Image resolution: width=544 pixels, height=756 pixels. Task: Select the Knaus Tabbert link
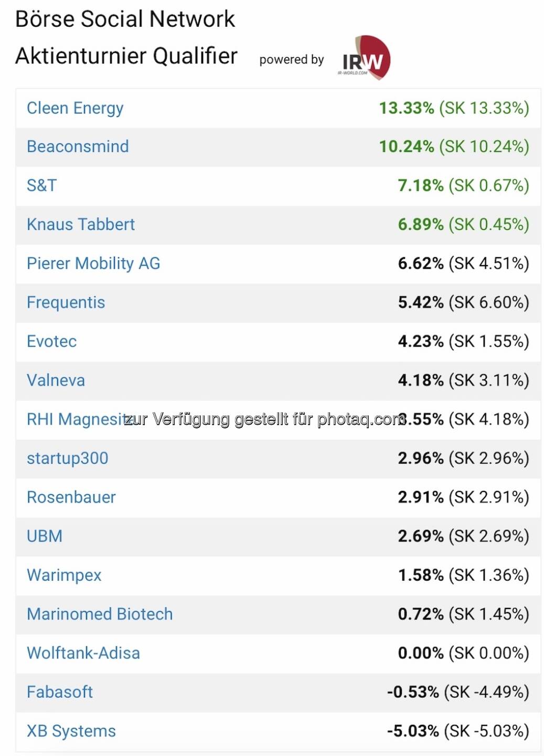click(81, 225)
